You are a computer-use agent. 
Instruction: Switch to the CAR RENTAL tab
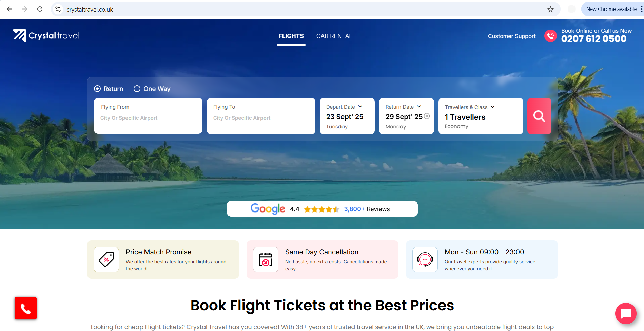click(x=334, y=36)
